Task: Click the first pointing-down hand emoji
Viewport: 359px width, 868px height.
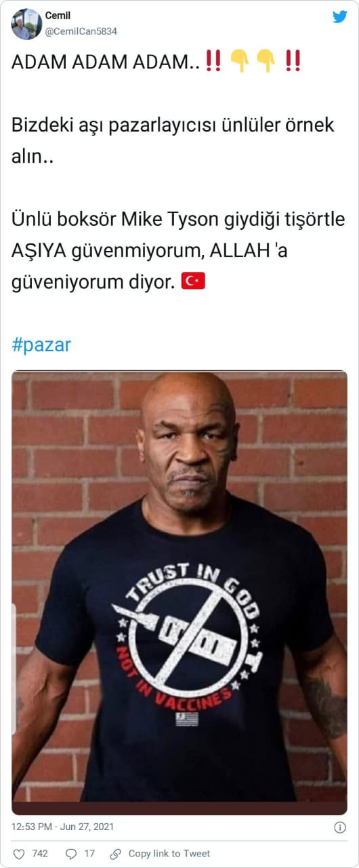Action: point(240,62)
